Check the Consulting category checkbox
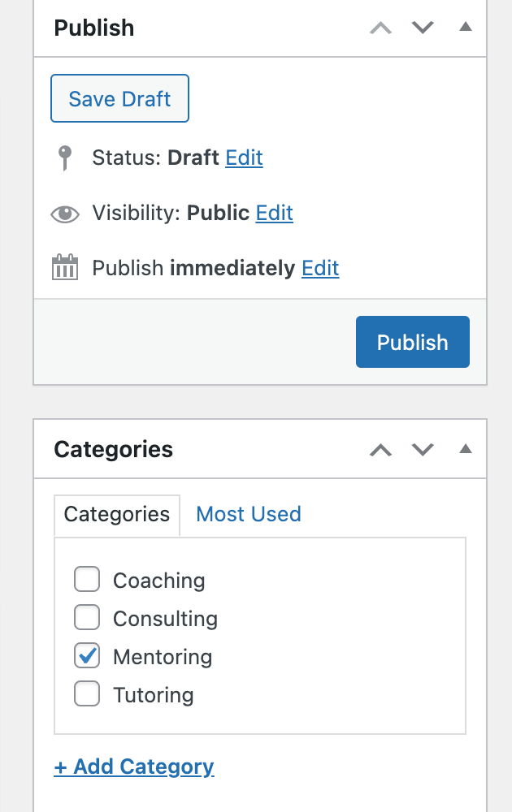Image resolution: width=512 pixels, height=812 pixels. pyautogui.click(x=87, y=617)
